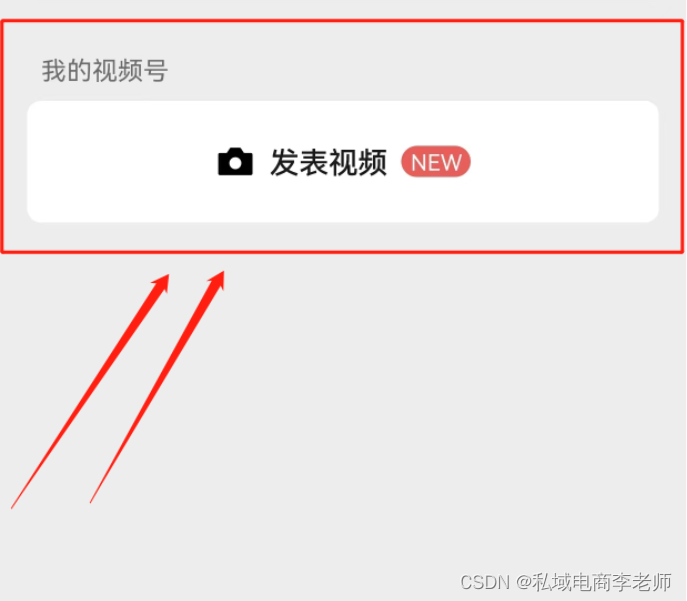Click the right red arrow annotation
This screenshot has height=601, width=687.
pyautogui.click(x=157, y=387)
